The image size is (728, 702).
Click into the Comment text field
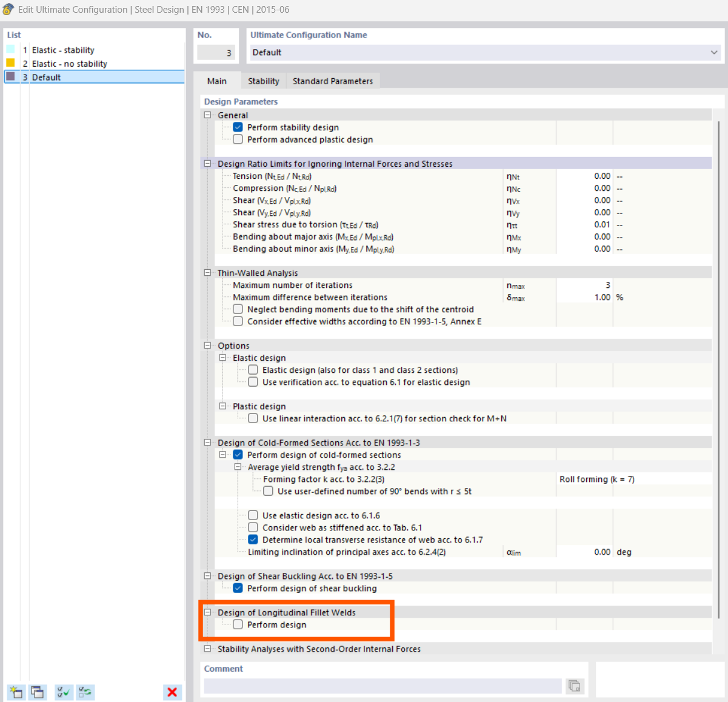[x=382, y=686]
